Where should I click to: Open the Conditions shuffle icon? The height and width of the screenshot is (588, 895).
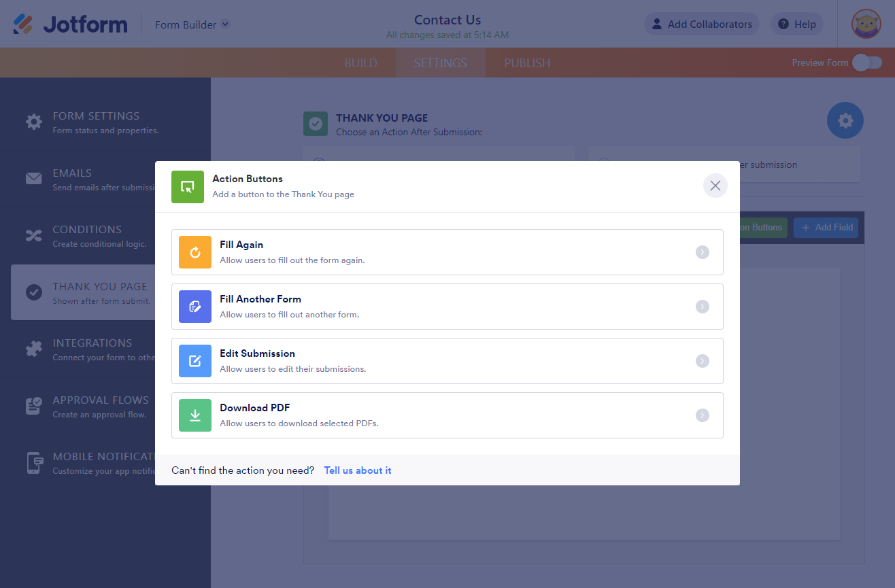coord(34,236)
